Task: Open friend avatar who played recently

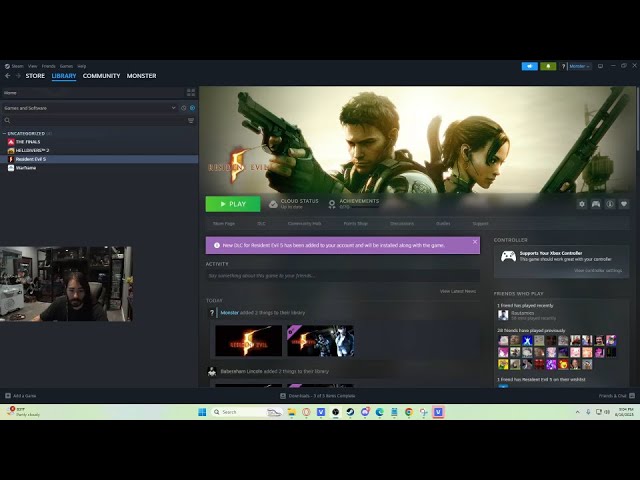Action: pos(503,315)
